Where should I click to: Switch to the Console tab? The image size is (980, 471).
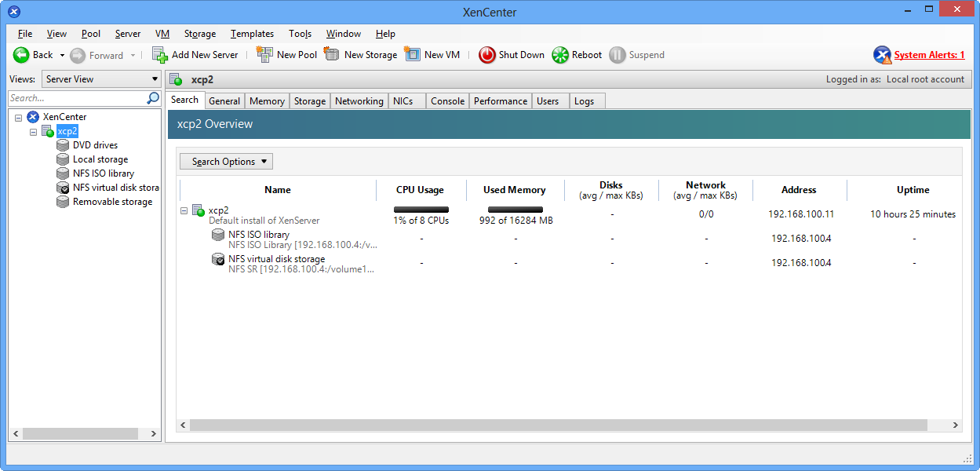coord(448,101)
